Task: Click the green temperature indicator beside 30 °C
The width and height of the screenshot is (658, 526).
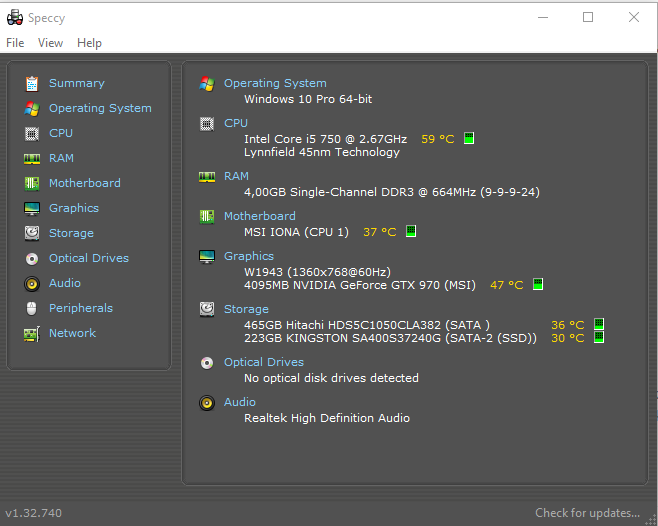Action: (x=599, y=337)
